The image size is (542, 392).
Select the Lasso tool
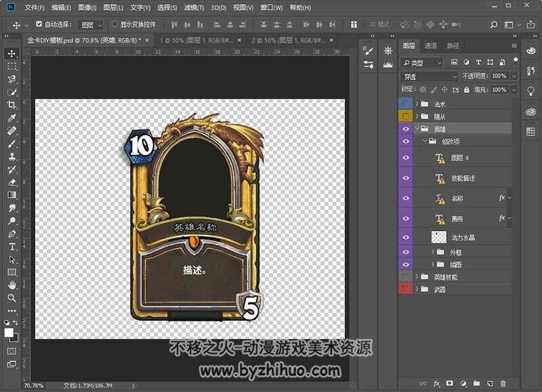click(12, 79)
